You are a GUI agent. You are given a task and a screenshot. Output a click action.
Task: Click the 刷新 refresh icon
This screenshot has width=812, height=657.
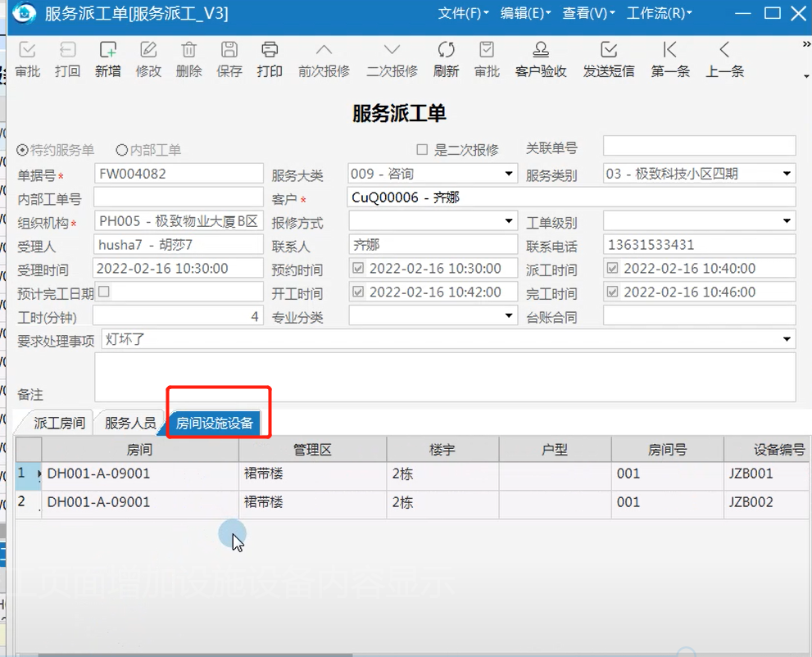[x=446, y=50]
